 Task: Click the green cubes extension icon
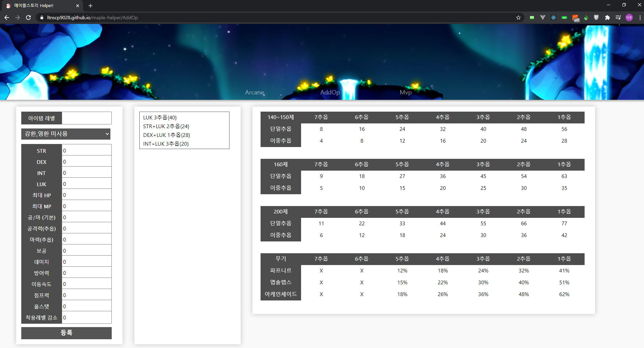click(586, 18)
